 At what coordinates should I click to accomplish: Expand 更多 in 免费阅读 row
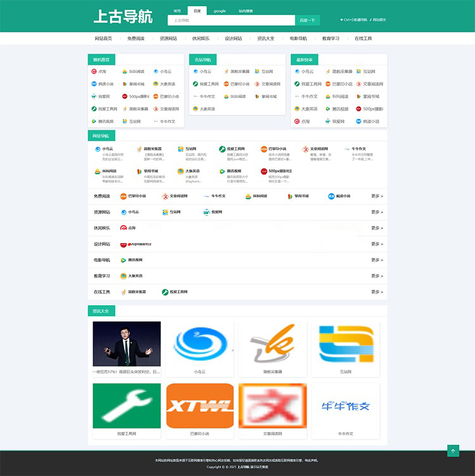click(x=377, y=196)
